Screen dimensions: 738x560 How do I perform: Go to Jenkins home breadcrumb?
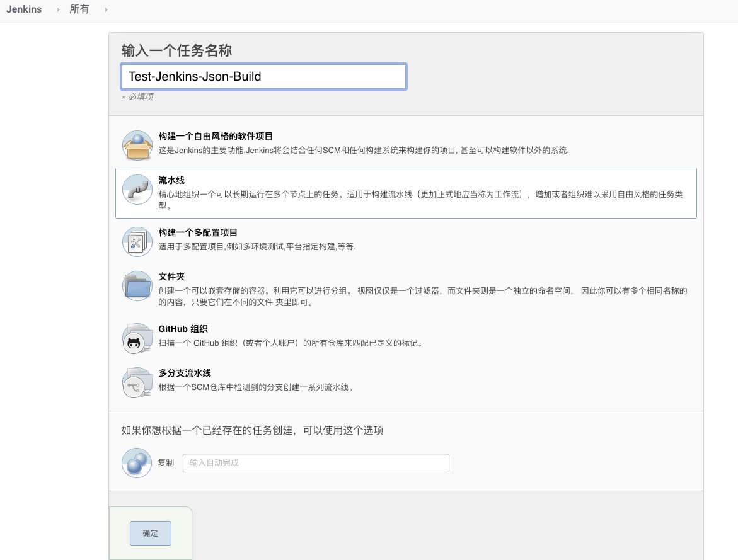pos(24,9)
